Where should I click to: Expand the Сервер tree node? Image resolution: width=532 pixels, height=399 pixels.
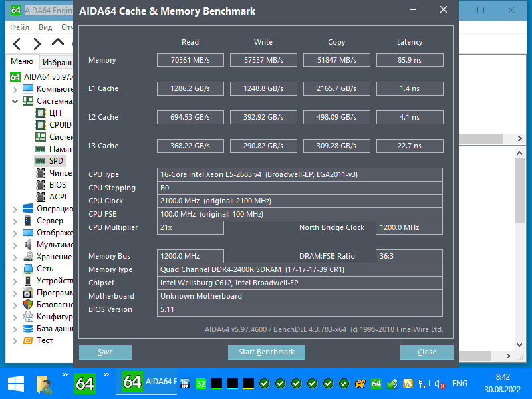[15, 221]
